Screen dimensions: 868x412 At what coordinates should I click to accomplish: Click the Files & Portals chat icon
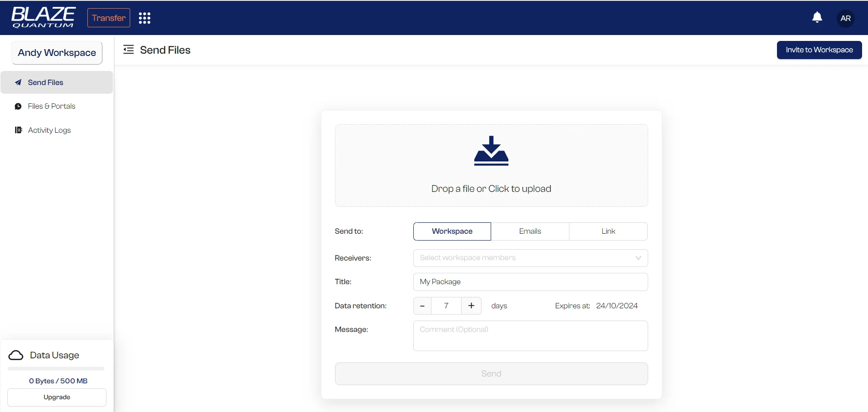(x=18, y=106)
